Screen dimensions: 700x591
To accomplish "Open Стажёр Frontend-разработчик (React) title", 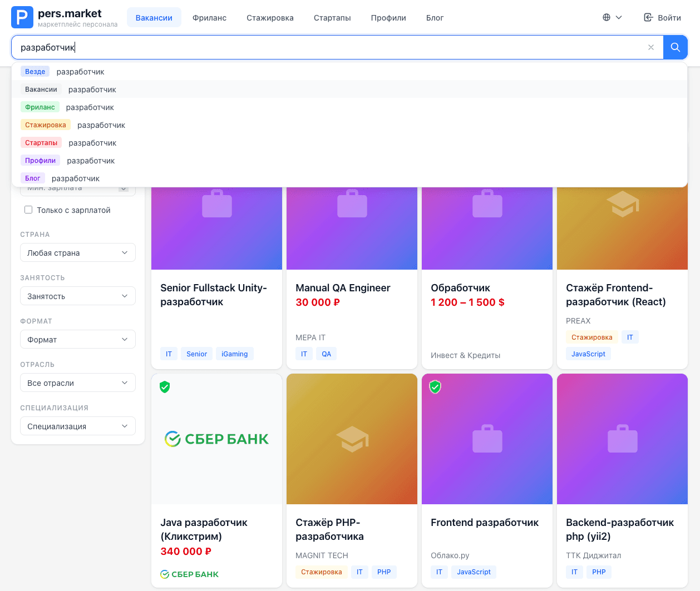I will click(616, 295).
